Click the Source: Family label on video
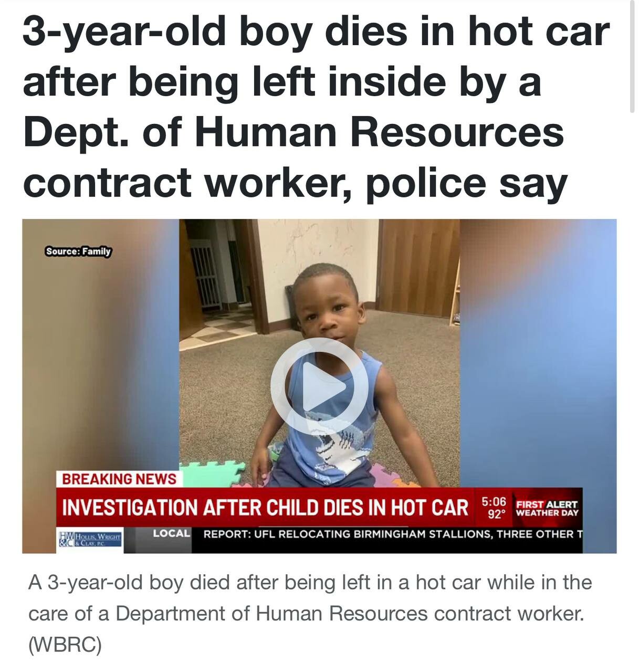The height and width of the screenshot is (672, 639). (x=78, y=251)
